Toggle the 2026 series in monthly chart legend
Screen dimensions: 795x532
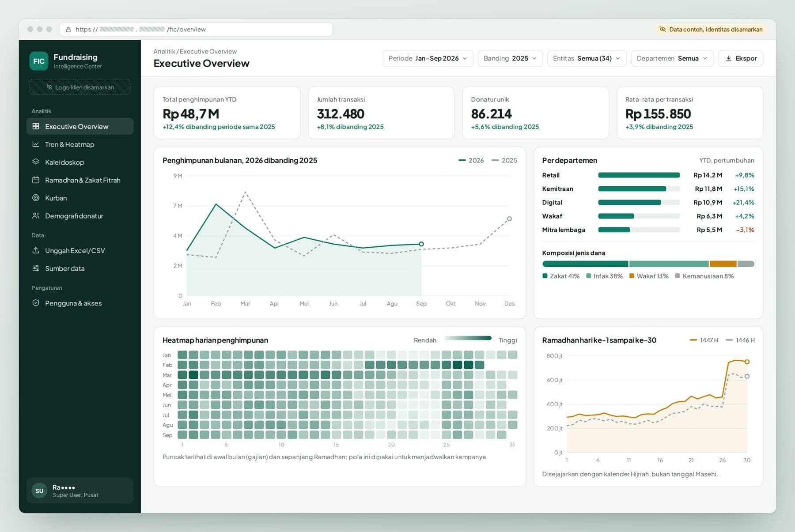click(x=471, y=160)
